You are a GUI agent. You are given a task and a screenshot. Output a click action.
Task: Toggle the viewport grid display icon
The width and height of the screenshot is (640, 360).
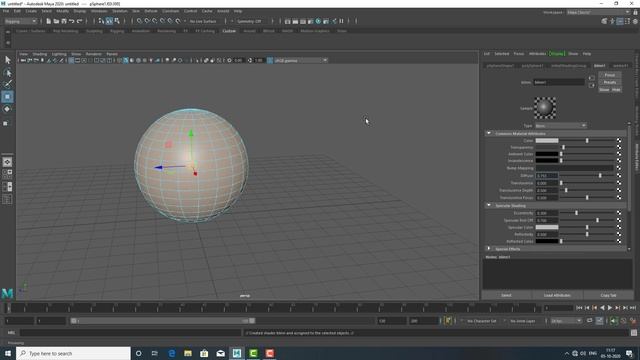[71, 60]
